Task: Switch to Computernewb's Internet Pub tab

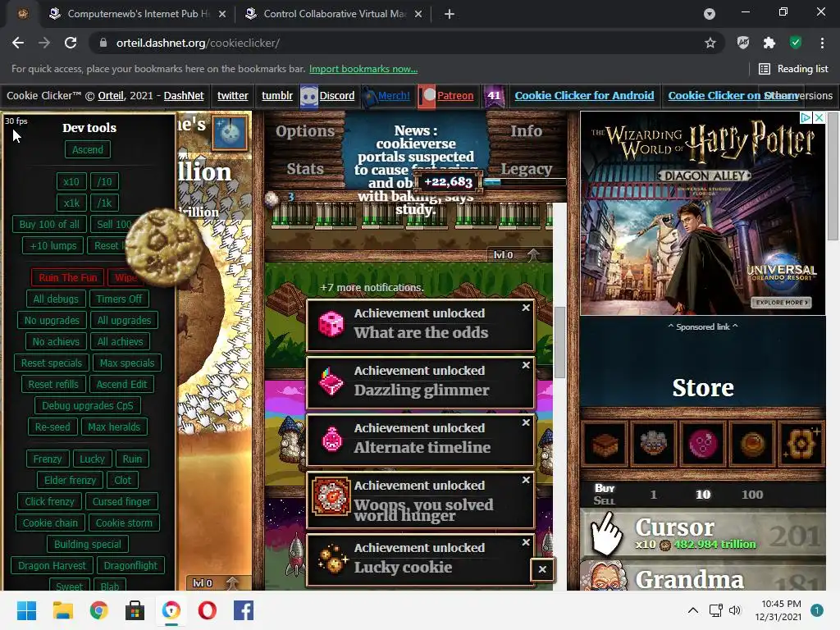Action: pos(137,14)
